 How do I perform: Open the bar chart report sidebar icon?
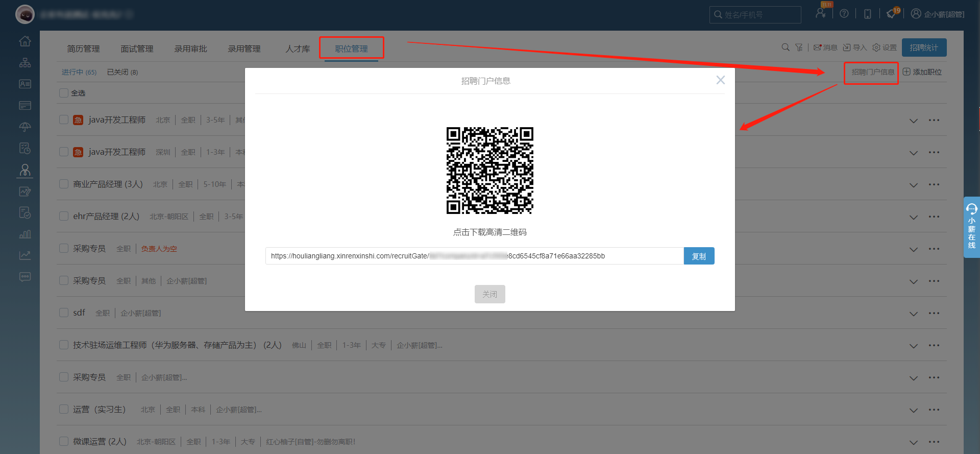pos(24,234)
